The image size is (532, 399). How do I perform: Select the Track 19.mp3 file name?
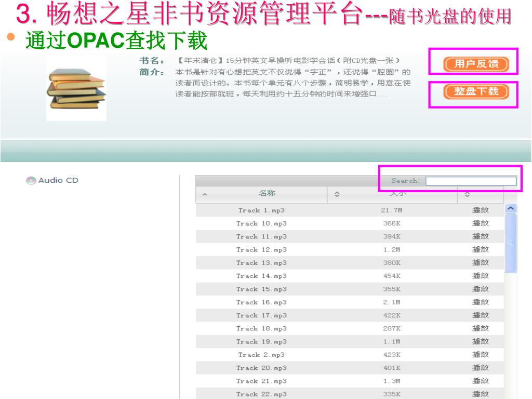[x=261, y=342]
